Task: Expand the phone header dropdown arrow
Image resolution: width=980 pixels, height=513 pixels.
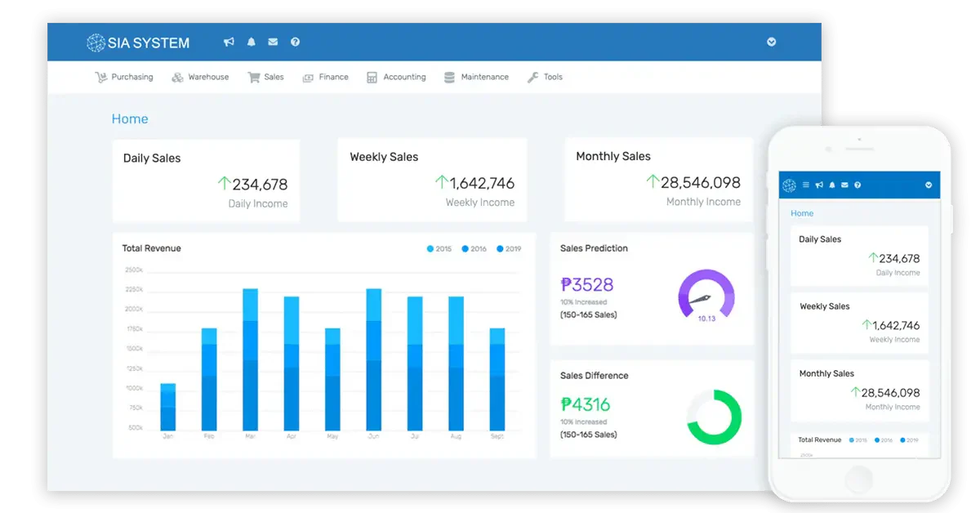Action: [929, 185]
